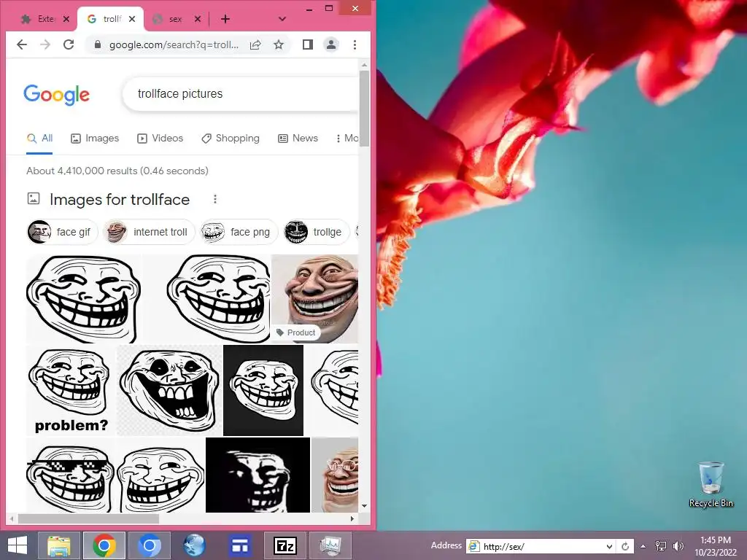This screenshot has width=747, height=560.
Task: Open File Explorer from the taskbar
Action: tap(59, 545)
